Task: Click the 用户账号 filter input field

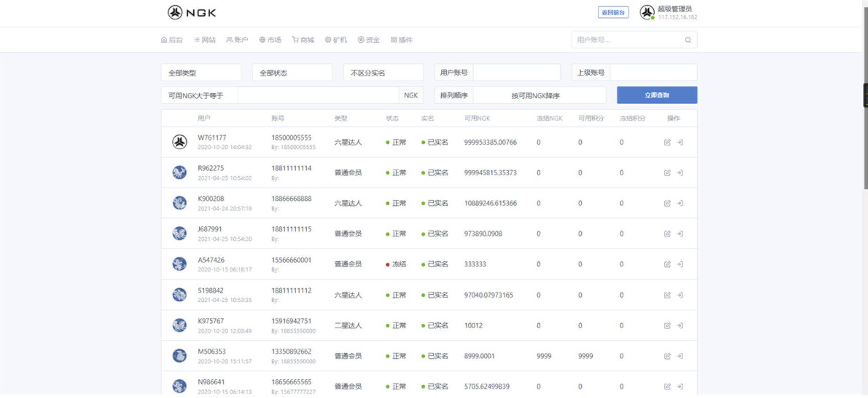Action: [x=517, y=73]
